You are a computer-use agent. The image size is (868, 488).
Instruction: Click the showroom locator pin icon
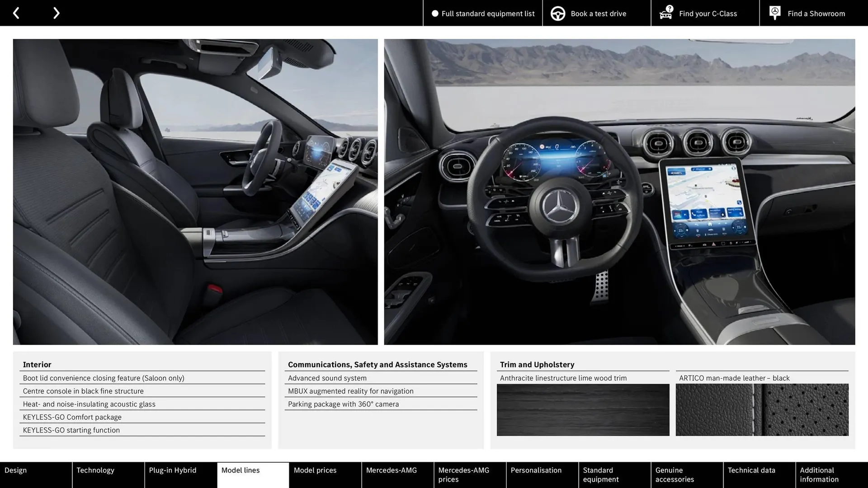pos(774,12)
